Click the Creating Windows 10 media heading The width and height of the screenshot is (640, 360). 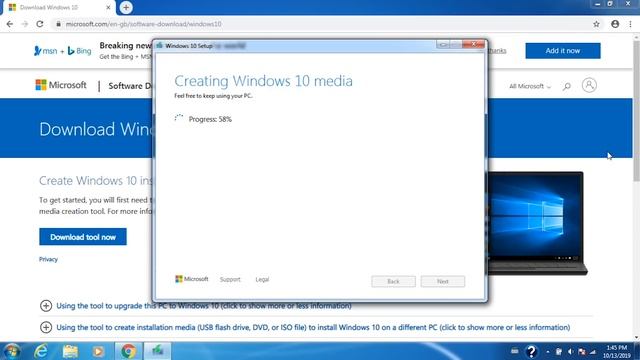click(263, 81)
